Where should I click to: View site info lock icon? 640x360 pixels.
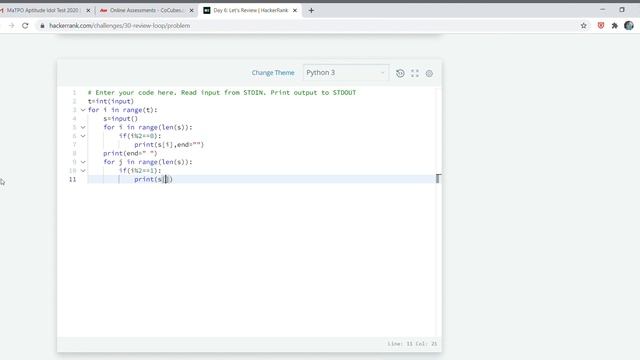(x=42, y=25)
